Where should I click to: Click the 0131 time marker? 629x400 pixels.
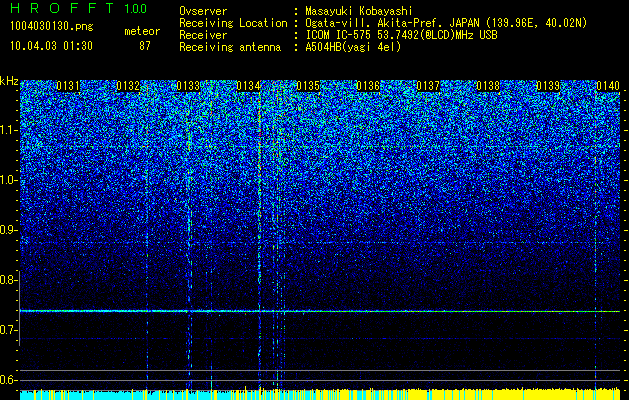click(x=68, y=86)
